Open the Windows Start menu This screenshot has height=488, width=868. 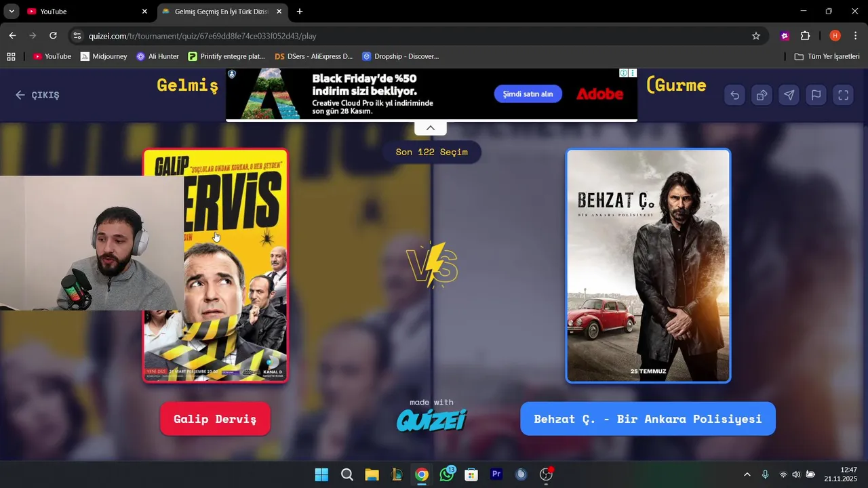321,474
